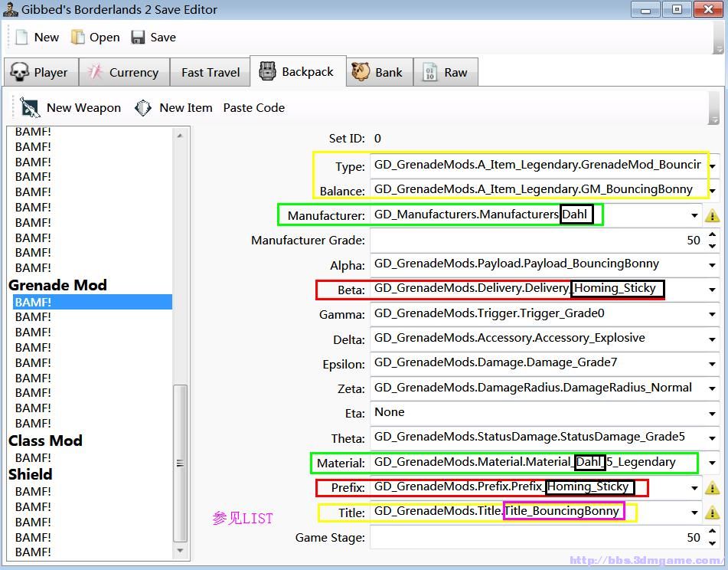Click the Paste Code button
Viewport: 728px width, 570px height.
click(253, 108)
